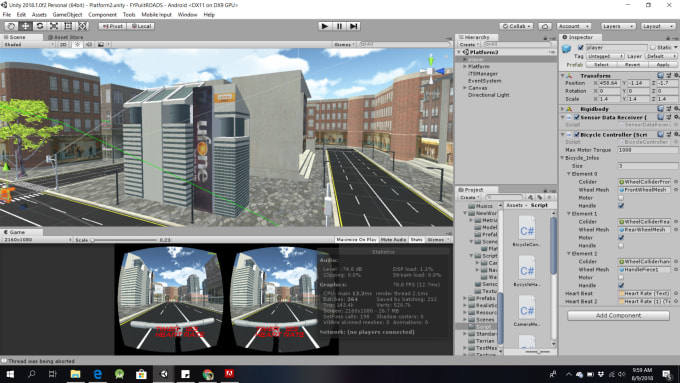Toggle the Handle checkbox under Element 2
This screenshot has width=680, height=383.
(x=621, y=285)
